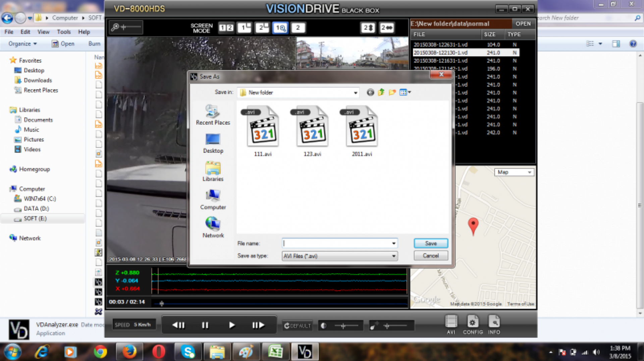The width and height of the screenshot is (644, 361).
Task: Open Downloads in Explorer Favorites
Action: (x=38, y=80)
